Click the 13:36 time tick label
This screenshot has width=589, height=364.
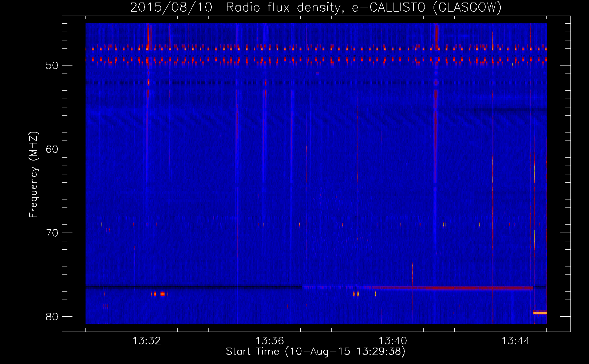270,341
